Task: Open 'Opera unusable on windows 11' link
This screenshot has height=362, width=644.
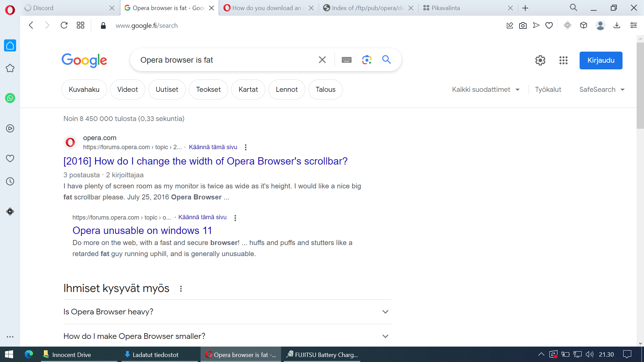Action: 142,231
